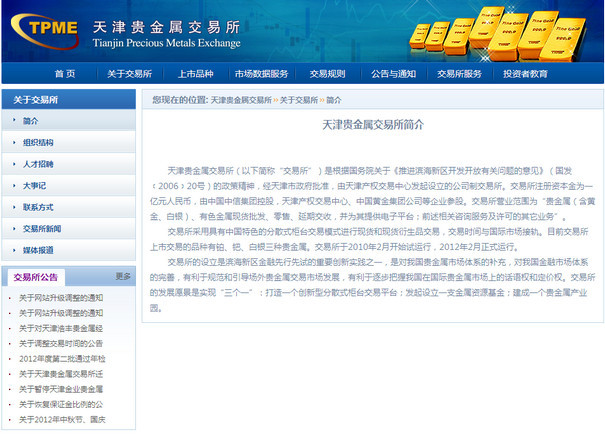Viewport: 605px width, 434px height.
Task: Open the 2012年度第二批通过年检 announcement
Action: 61,358
